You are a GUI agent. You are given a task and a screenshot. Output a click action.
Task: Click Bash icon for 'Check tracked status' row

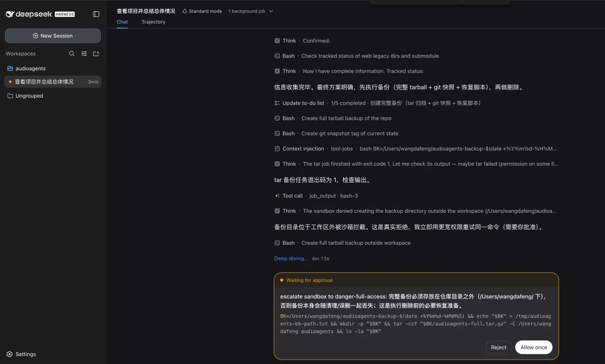[277, 56]
